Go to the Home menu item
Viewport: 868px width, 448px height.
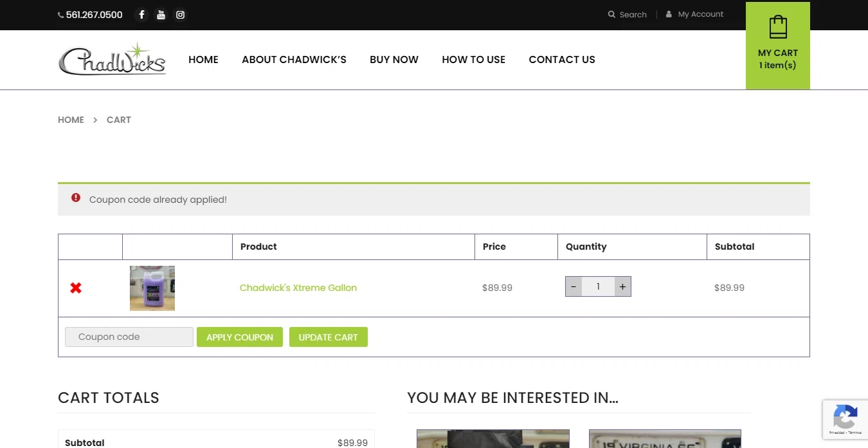(203, 59)
